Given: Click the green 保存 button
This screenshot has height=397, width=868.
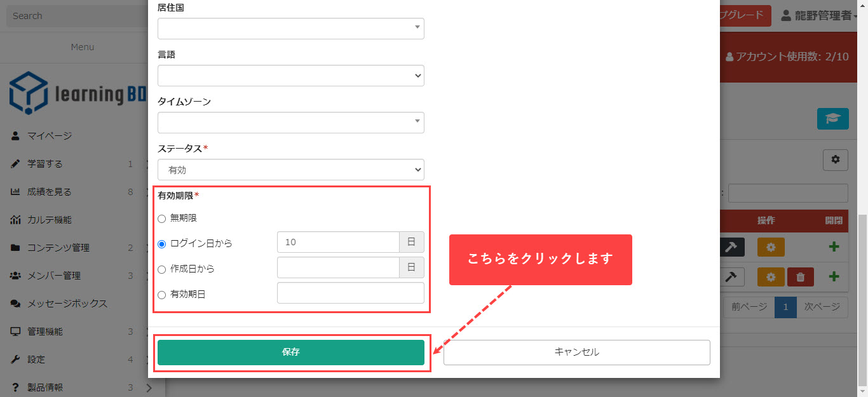Looking at the screenshot, I should tap(290, 353).
